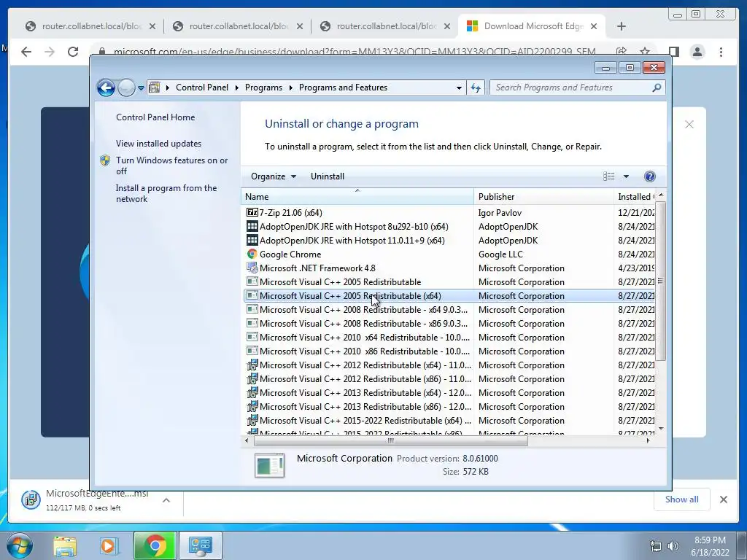Click Google LLC publisher cell

[500, 254]
